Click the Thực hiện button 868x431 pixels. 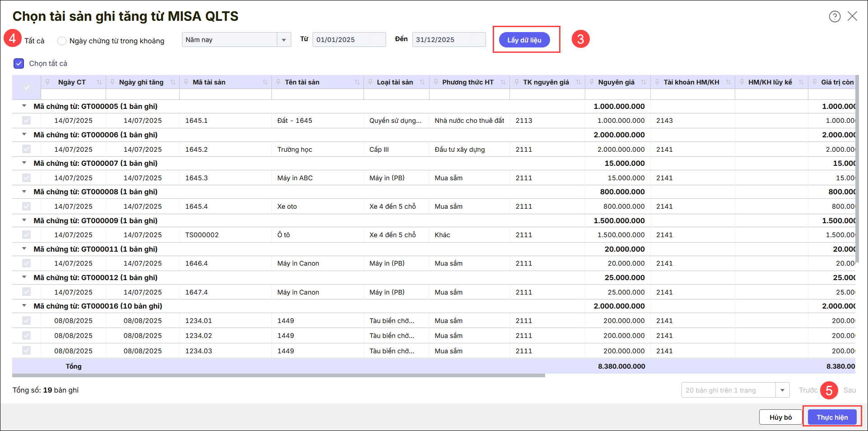(832, 417)
